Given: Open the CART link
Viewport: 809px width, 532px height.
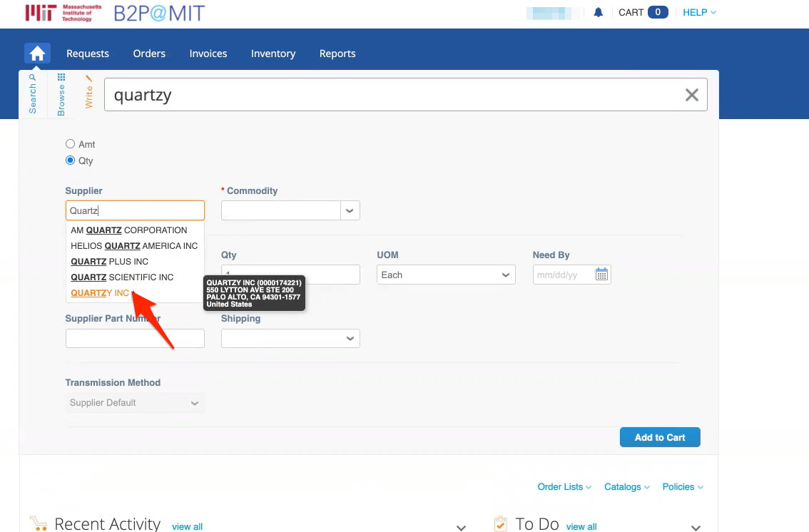Looking at the screenshot, I should point(631,12).
